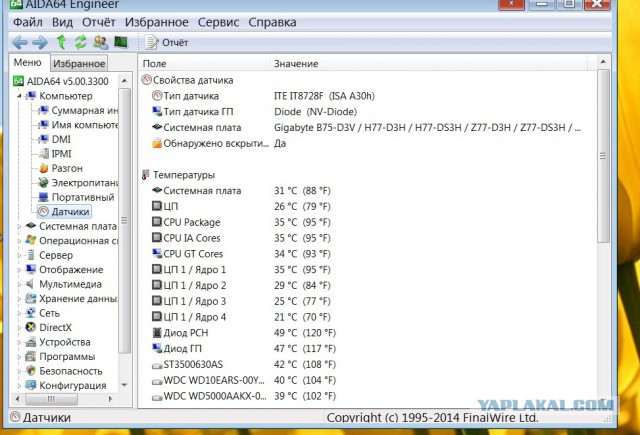Open the Сервис menu
Screen dimensions: 640x435
click(218, 22)
